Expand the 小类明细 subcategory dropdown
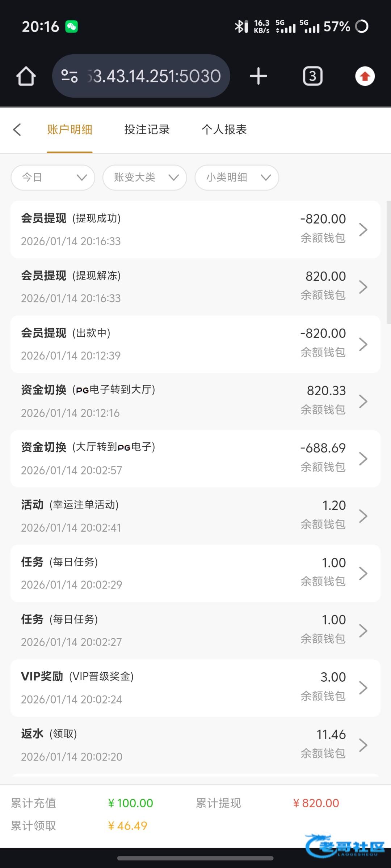391x868 pixels. (237, 178)
